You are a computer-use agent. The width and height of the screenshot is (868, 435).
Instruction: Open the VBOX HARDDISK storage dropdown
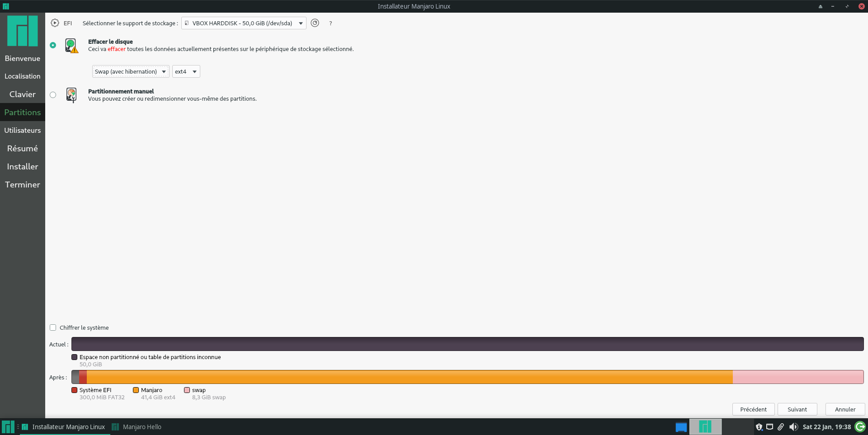(x=243, y=23)
